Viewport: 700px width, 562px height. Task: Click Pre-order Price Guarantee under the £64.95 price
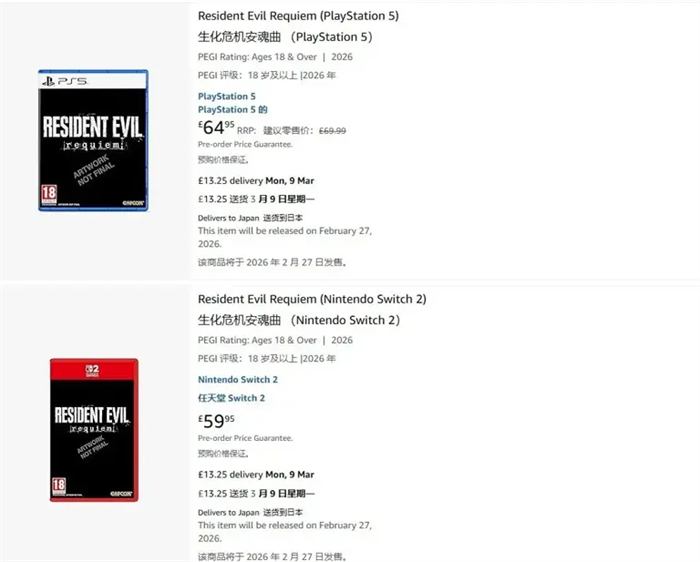(245, 144)
